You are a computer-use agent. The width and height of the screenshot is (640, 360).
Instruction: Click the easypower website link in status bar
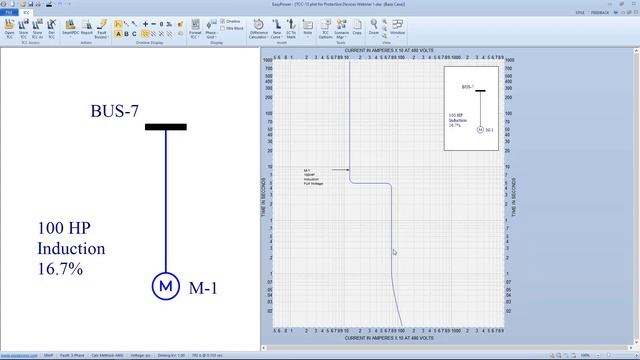tap(19, 356)
